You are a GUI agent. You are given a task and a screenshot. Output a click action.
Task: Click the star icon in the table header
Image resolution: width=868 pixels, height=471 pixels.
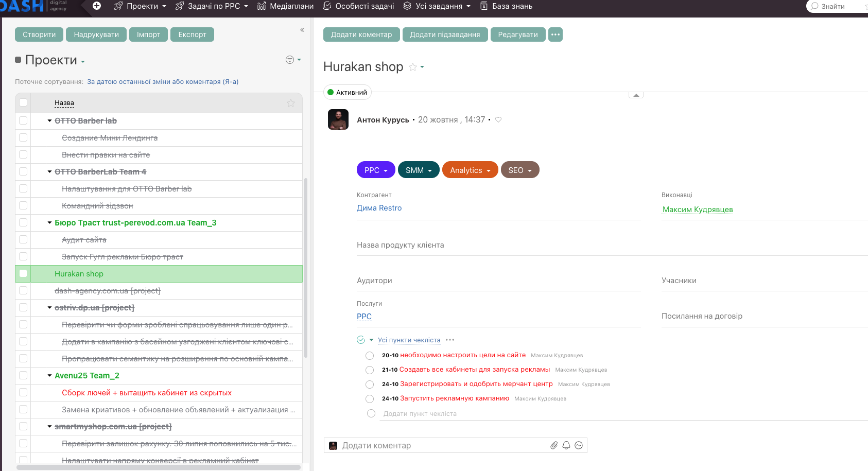pyautogui.click(x=291, y=103)
